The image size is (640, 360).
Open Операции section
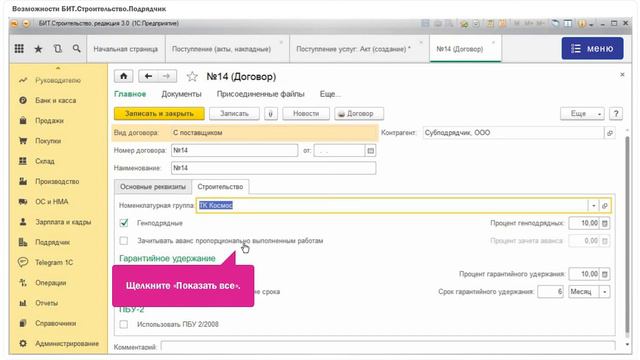[50, 282]
